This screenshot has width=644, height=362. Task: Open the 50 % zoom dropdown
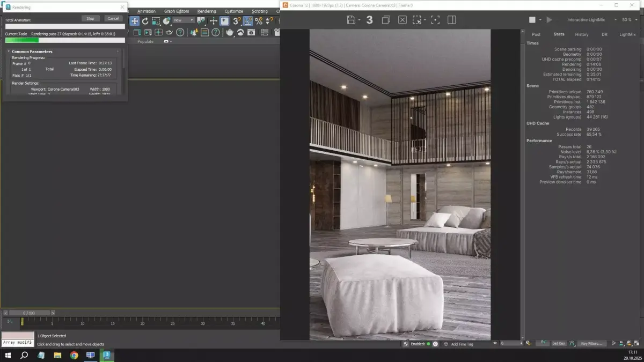click(629, 20)
